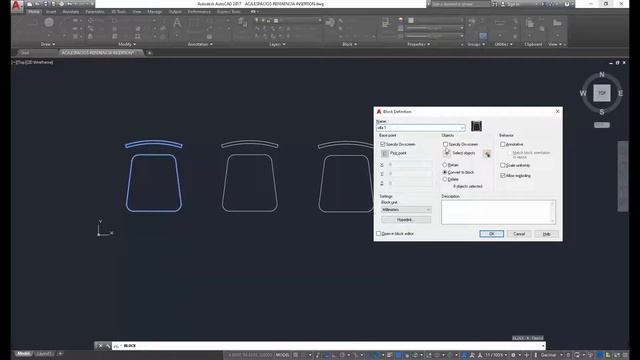Open a new drawing tab with plus
The image size is (640, 360).
point(149,53)
